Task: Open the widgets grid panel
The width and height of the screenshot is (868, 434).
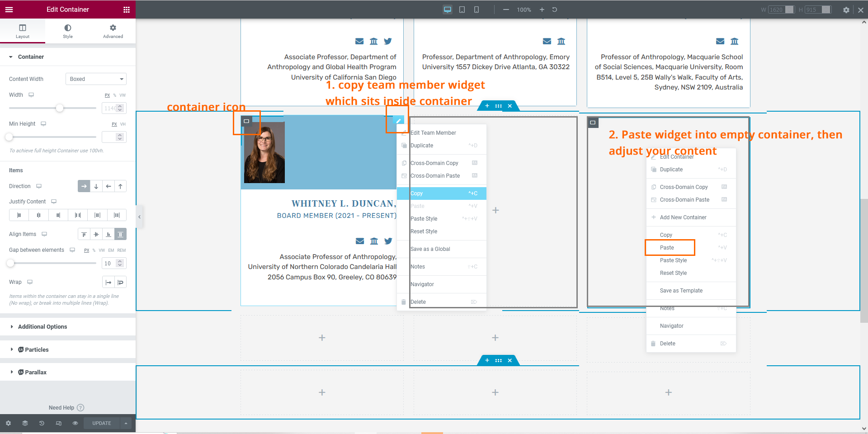Action: click(x=127, y=9)
